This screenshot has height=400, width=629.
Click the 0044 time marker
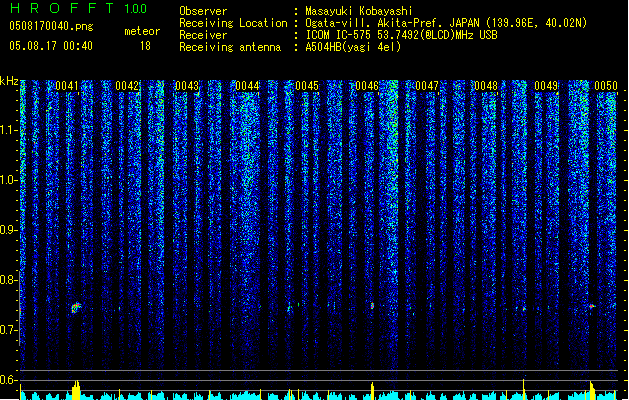(x=247, y=86)
